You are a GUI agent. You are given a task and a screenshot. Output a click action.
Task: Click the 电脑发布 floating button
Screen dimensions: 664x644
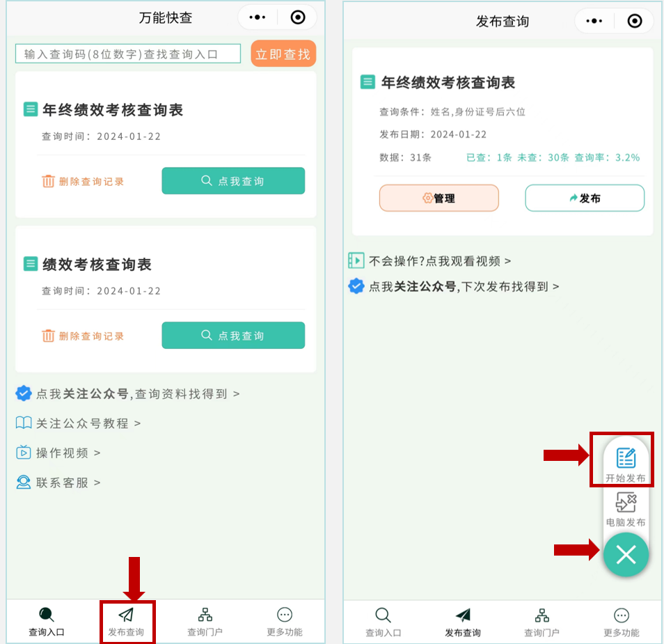pyautogui.click(x=626, y=510)
